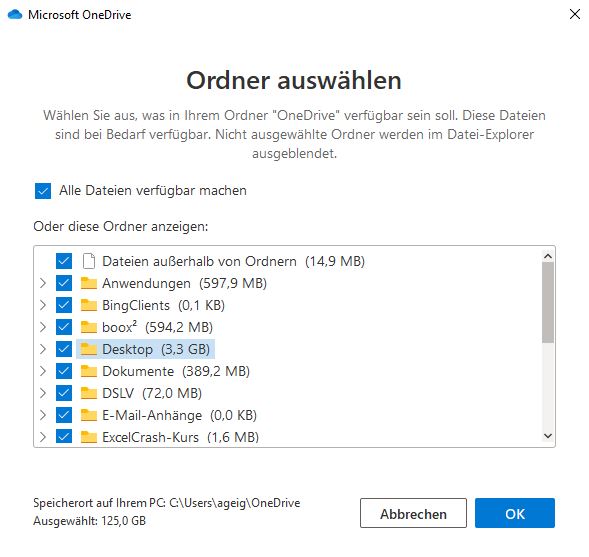Select the BingClients folder icon
Viewport: 589px width, 557px height.
tap(89, 305)
